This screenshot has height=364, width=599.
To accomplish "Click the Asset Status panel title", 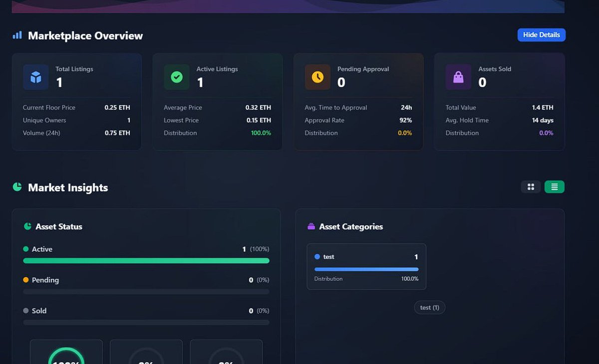I will point(59,226).
